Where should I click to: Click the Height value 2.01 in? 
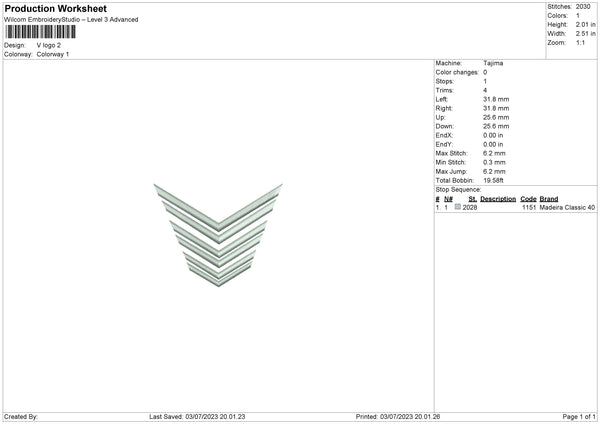point(586,24)
